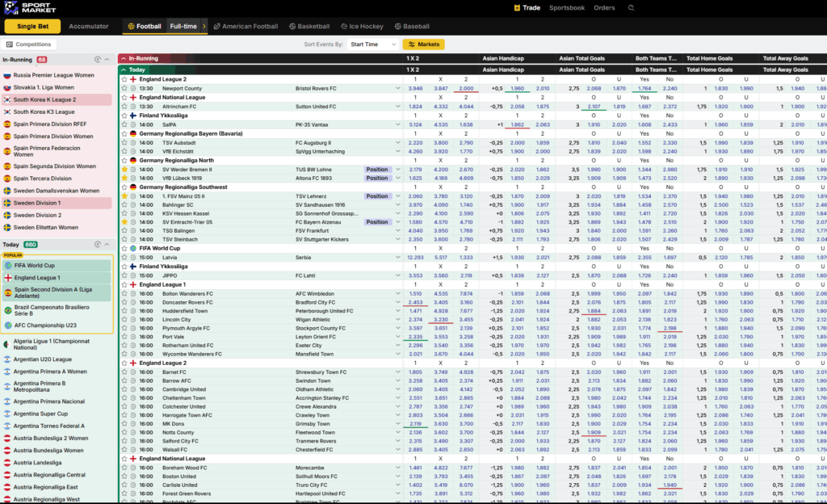
Task: Click the England flag next to England League 1 header
Action: (x=133, y=285)
